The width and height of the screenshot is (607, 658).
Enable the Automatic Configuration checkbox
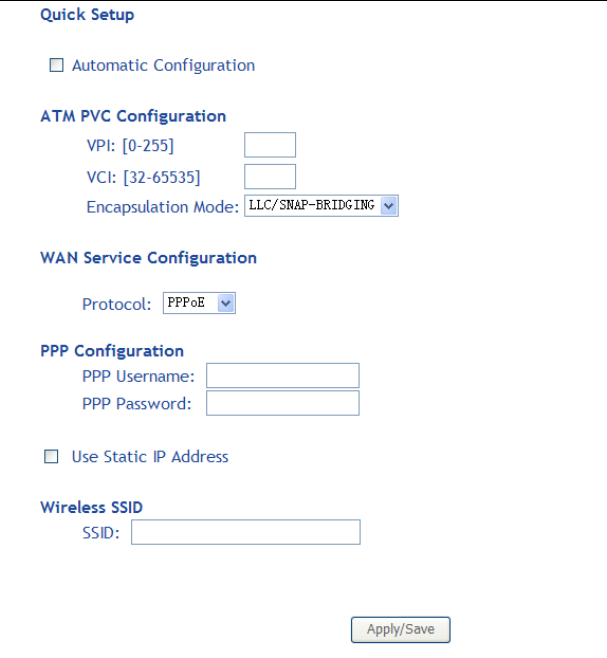click(57, 66)
